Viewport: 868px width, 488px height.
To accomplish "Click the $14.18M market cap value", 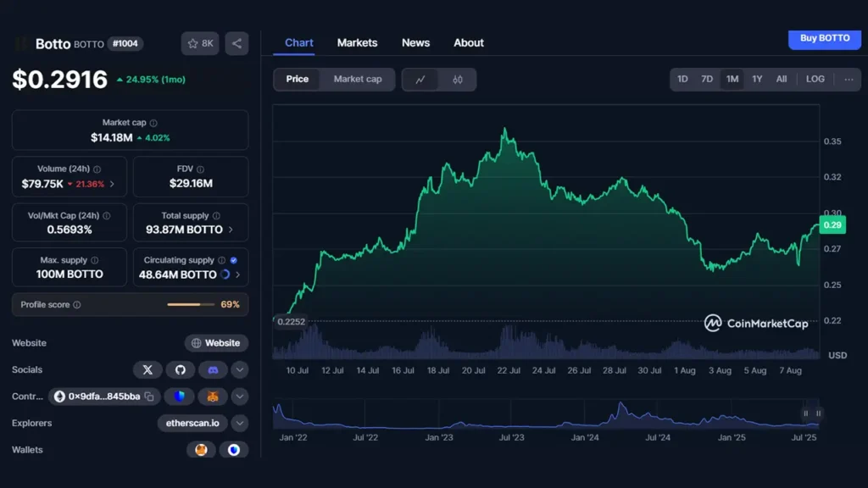I will 112,138.
